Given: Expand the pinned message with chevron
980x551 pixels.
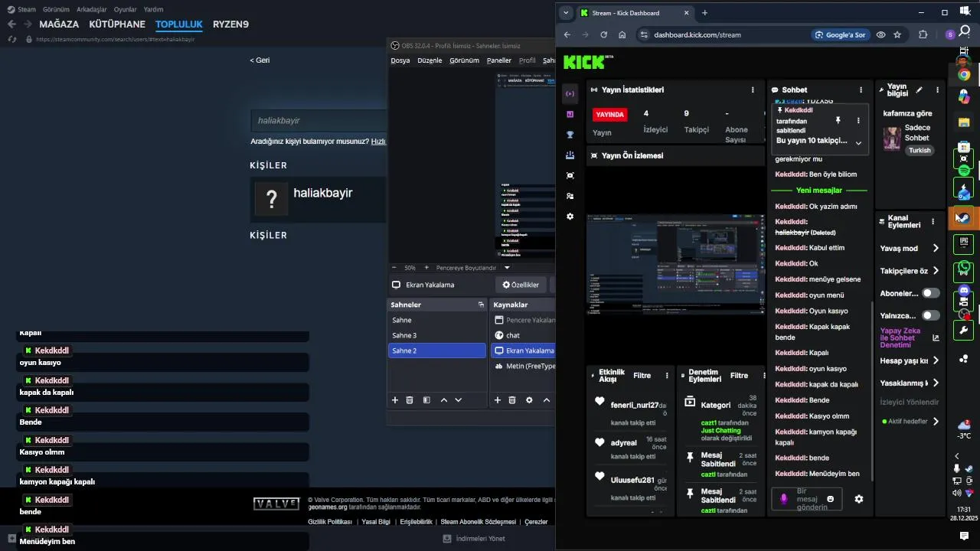Looking at the screenshot, I should (x=858, y=143).
